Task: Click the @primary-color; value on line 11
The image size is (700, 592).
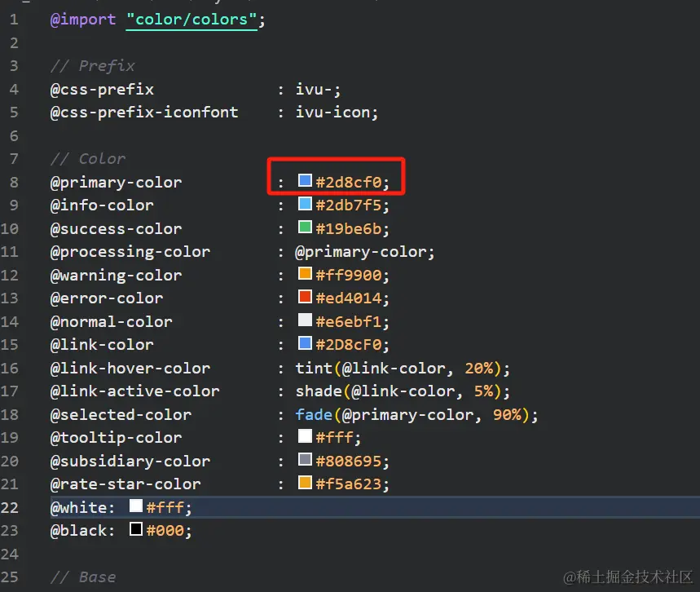Action: pos(365,252)
